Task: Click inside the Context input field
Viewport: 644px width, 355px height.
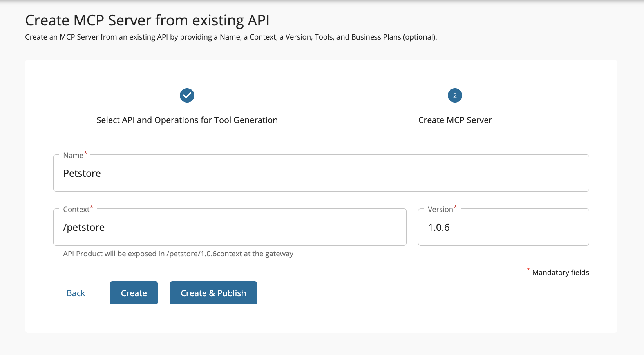Action: coord(230,227)
